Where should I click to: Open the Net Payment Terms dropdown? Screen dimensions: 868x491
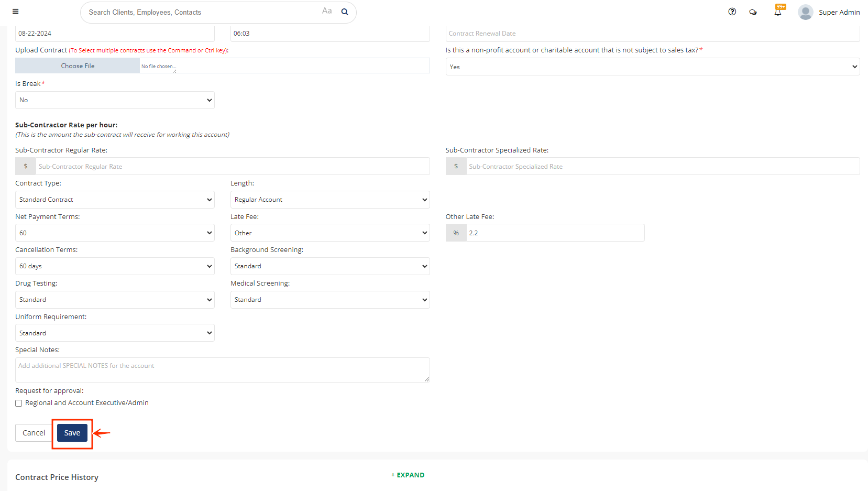pyautogui.click(x=115, y=233)
